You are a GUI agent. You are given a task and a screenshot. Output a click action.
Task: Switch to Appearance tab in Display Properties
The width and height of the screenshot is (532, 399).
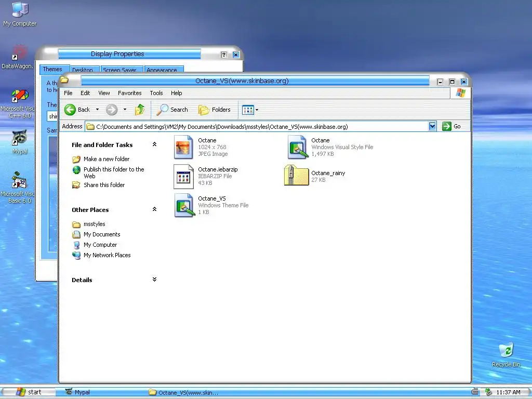point(164,69)
